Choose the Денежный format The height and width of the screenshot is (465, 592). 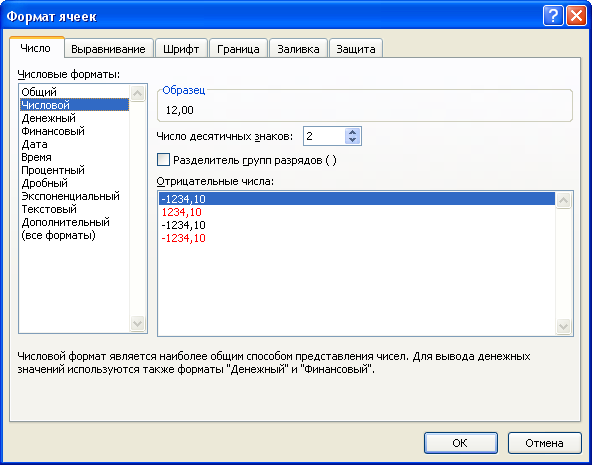click(74, 118)
